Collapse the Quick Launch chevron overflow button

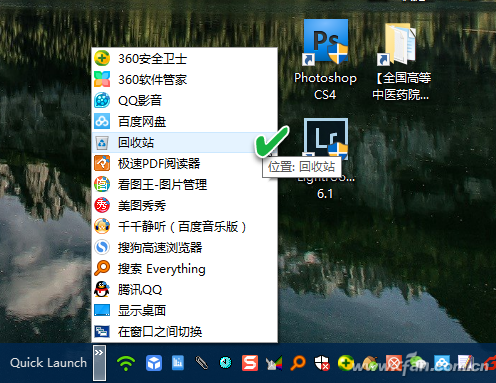[99, 363]
